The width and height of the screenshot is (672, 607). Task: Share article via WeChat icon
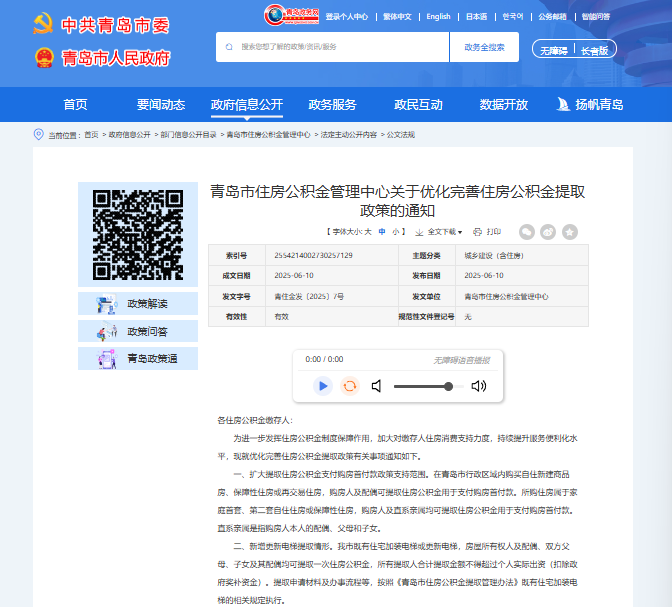[x=526, y=231]
